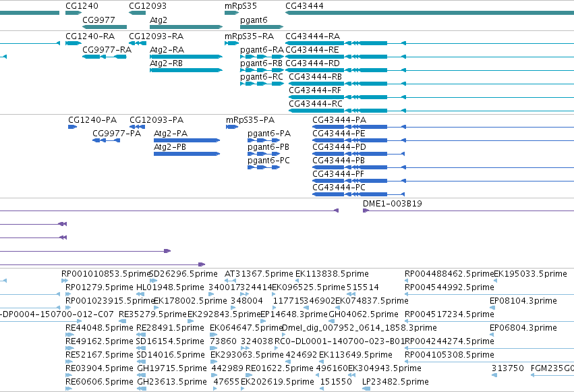This screenshot has width=574, height=392.
Task: Click the CG9977 gene feature
Action: click(x=105, y=27)
